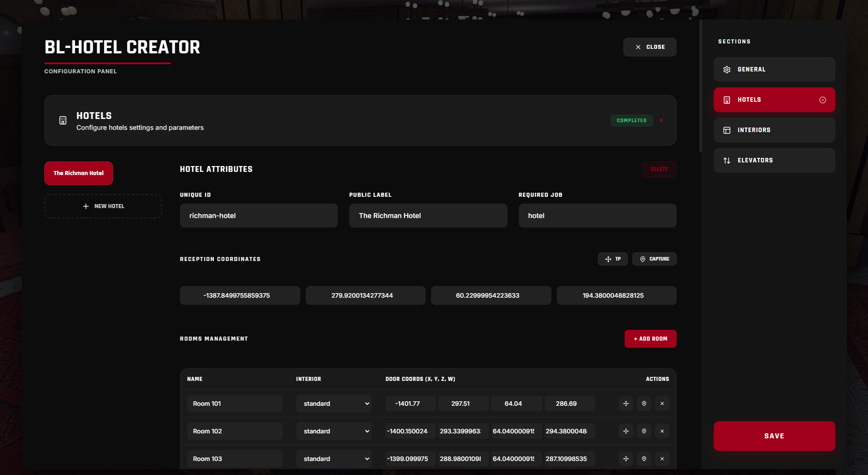The image size is (868, 475).
Task: Delete the current hotel
Action: coord(659,169)
